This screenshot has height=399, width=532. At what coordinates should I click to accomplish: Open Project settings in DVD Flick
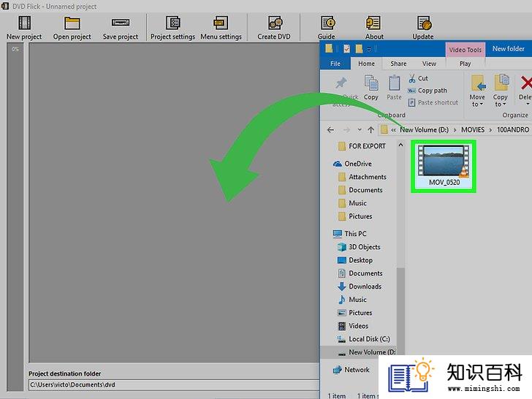click(x=172, y=28)
